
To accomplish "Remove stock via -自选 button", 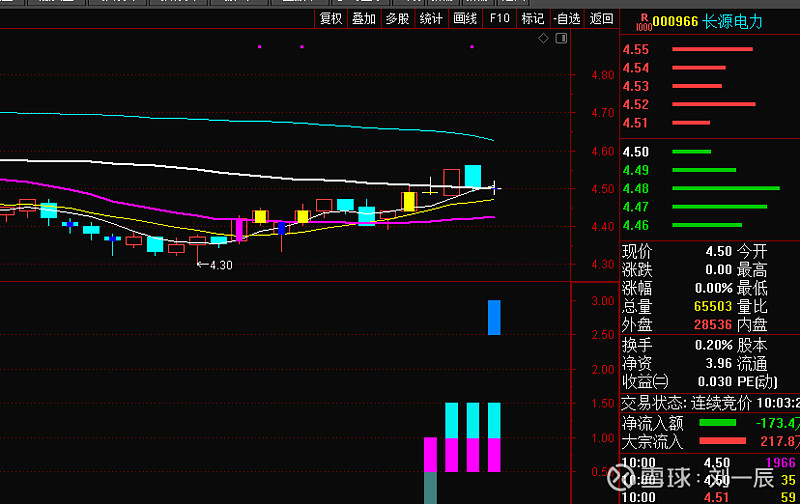I will (567, 18).
